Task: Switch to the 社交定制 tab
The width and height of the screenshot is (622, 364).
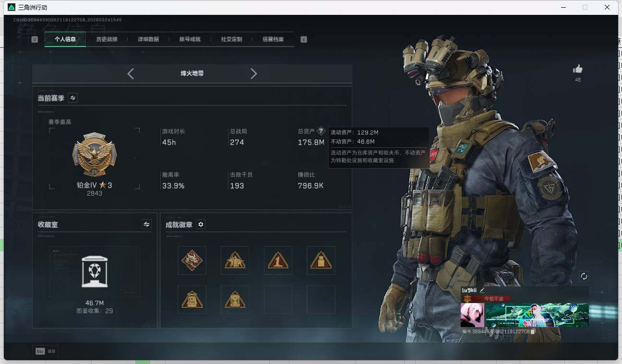Action: click(x=232, y=39)
